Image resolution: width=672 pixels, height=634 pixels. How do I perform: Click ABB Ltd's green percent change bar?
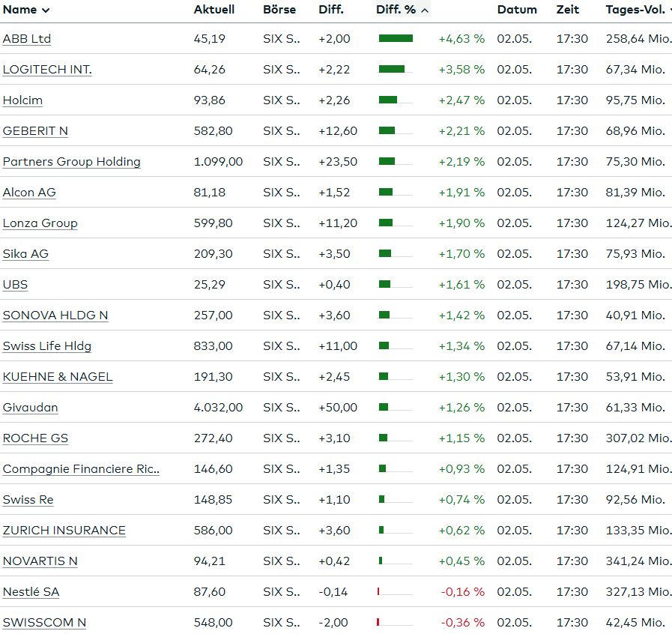coord(396,38)
